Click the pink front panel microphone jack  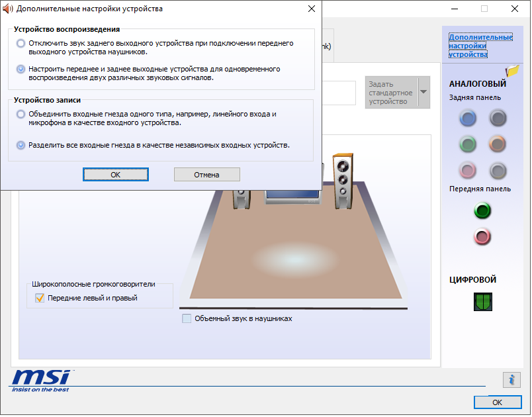482,236
